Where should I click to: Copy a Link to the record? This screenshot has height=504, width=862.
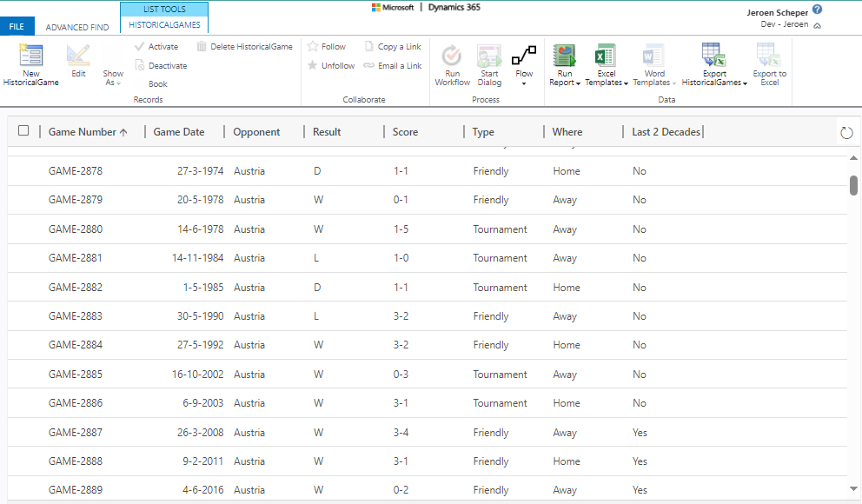[x=393, y=47]
